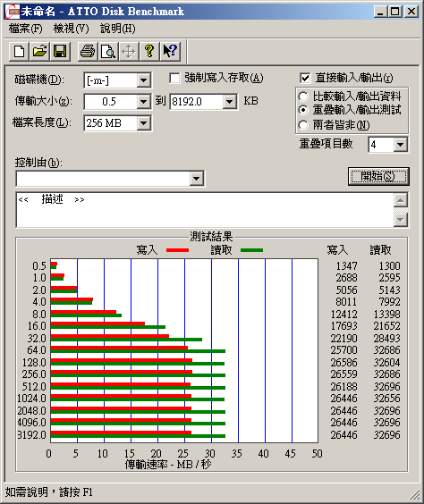Open the 磁碟機 drive dropdown

coord(143,80)
